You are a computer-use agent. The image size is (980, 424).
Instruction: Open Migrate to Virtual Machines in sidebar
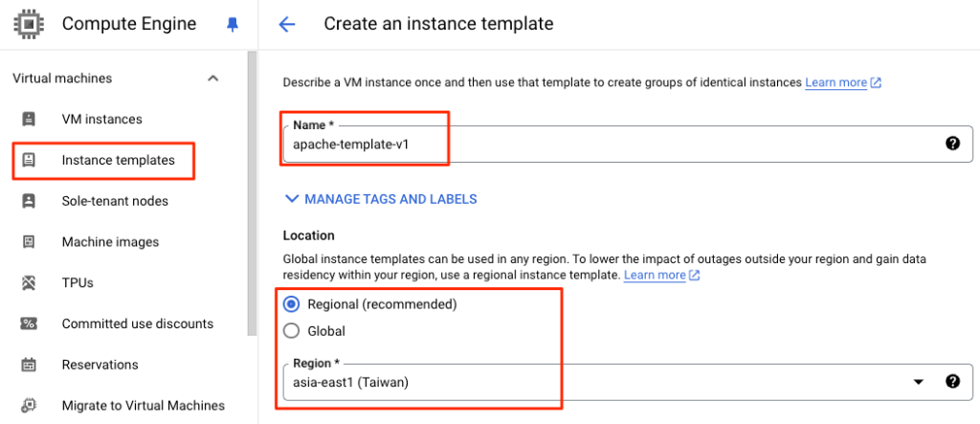point(144,405)
